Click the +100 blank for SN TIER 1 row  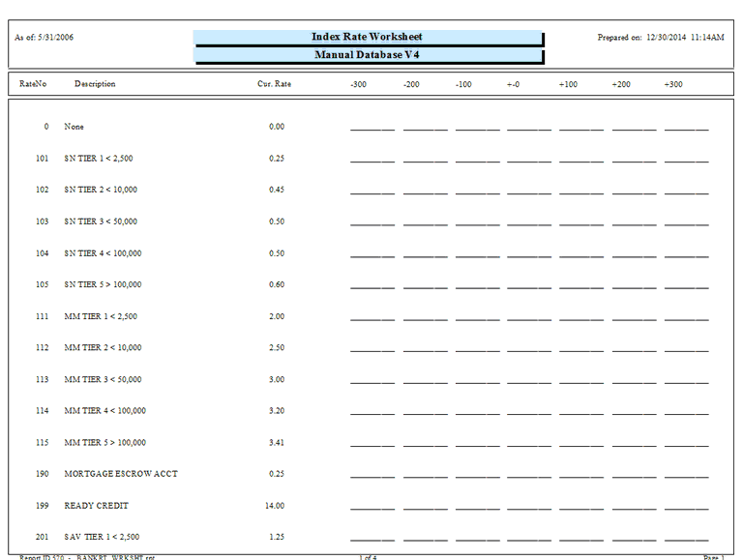580,160
